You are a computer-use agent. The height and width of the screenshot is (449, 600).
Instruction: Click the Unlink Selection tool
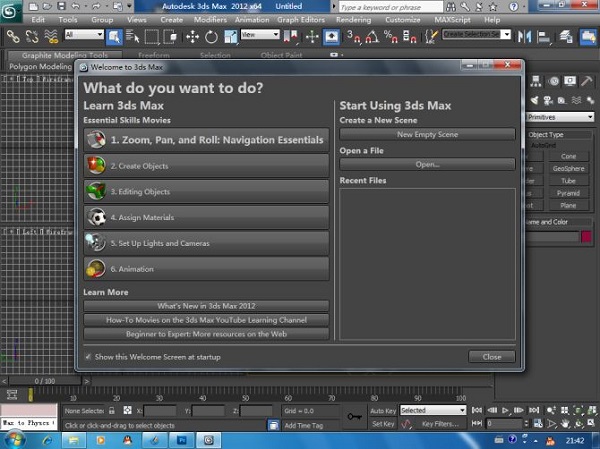click(x=32, y=37)
